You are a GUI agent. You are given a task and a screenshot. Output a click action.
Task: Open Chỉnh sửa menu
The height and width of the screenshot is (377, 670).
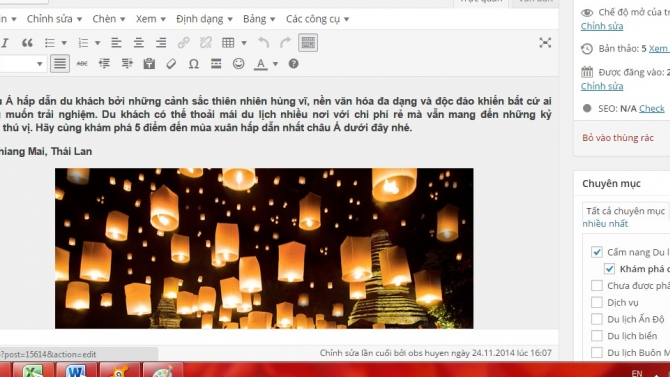point(54,19)
